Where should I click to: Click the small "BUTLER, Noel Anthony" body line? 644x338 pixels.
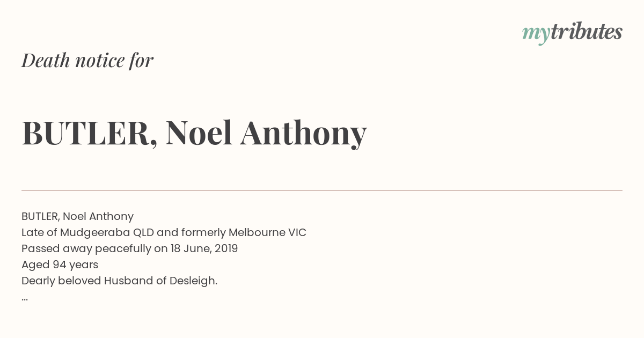(77, 216)
